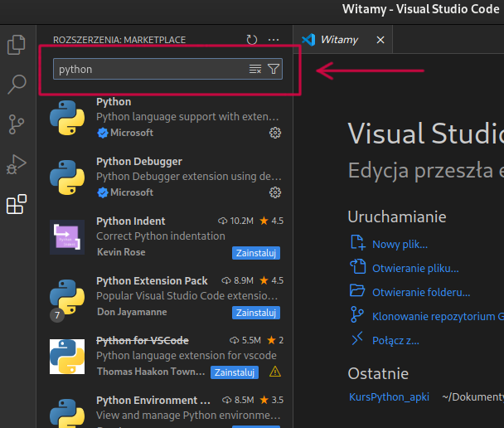Install the Python Extension Pack
Viewport: 504px width, 428px height.
pyautogui.click(x=256, y=313)
